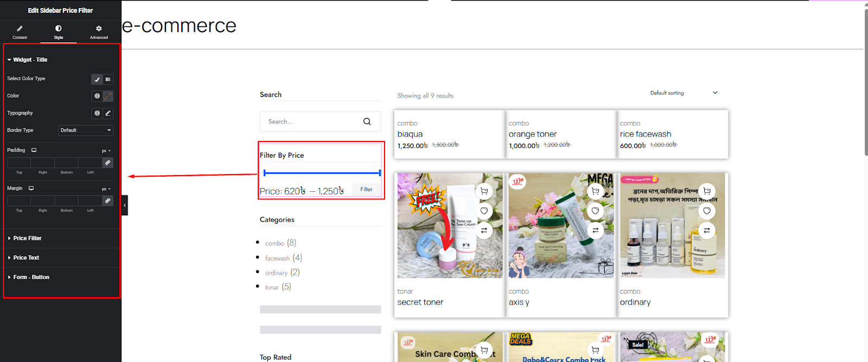Select classic color type brush icon

point(97,79)
